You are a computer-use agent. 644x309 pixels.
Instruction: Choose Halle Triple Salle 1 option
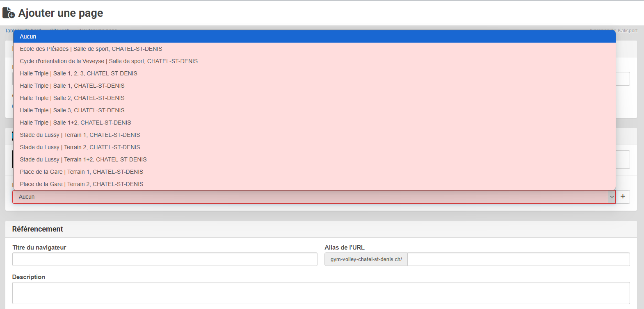click(72, 86)
